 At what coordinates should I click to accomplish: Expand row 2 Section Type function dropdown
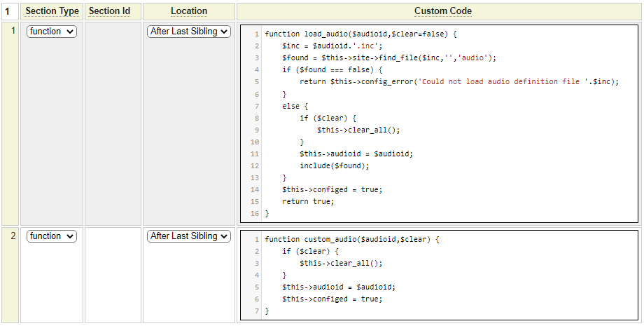pyautogui.click(x=52, y=236)
